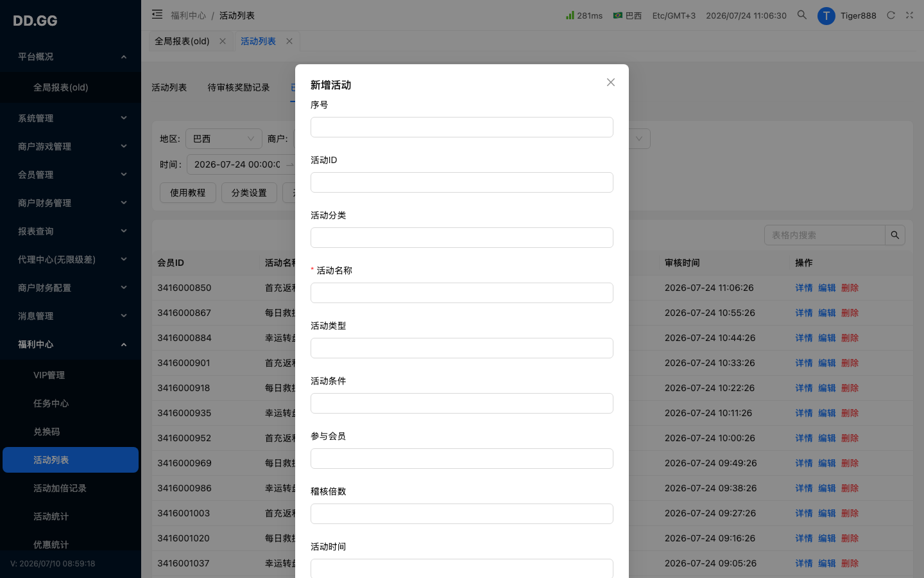Screen dimensions: 924x578
Task: Focus the 表格内搜索 search box
Action: coord(825,235)
